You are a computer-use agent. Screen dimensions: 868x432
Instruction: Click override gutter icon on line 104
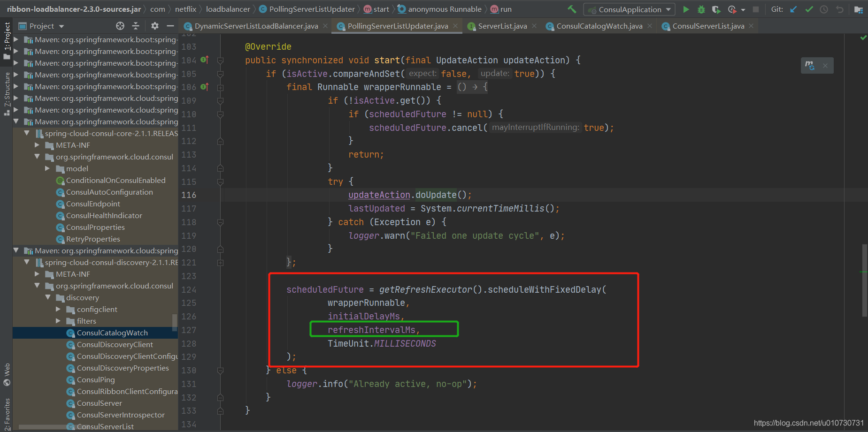click(204, 60)
